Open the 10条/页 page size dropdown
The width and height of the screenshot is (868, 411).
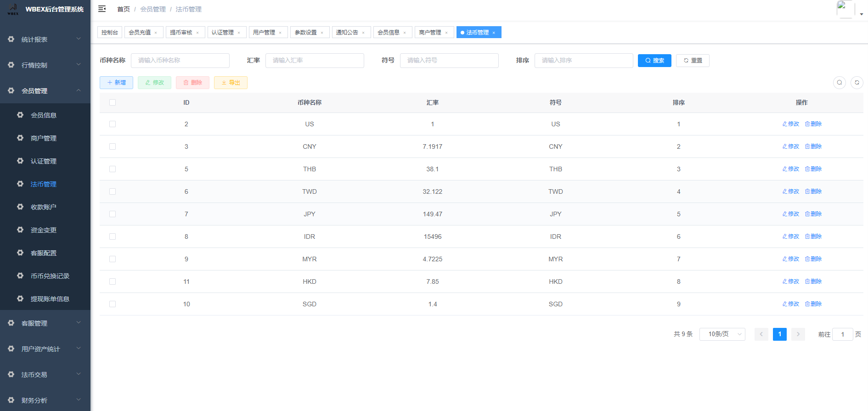coord(722,334)
